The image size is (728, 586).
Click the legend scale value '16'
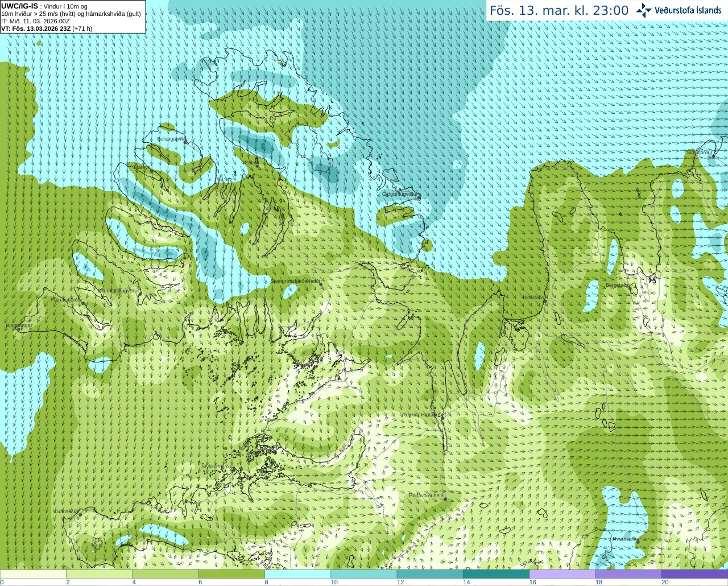coord(533,582)
